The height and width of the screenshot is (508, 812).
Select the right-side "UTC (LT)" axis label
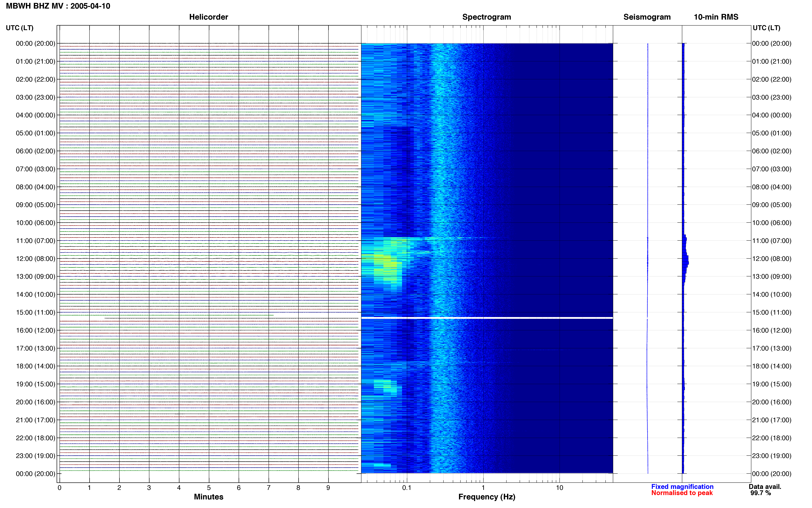click(x=766, y=28)
